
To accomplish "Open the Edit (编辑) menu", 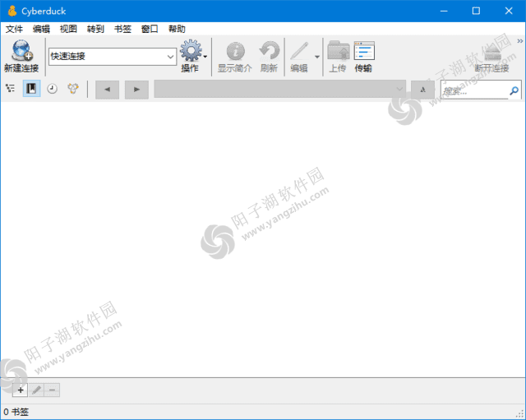I will (x=41, y=30).
